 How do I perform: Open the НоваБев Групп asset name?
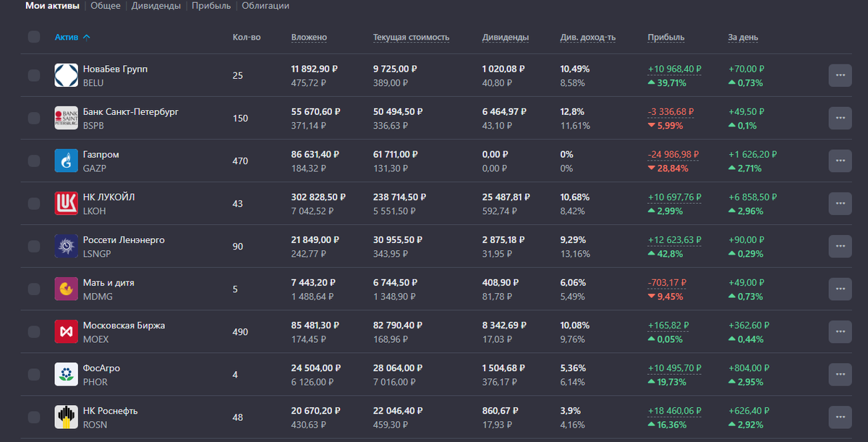click(x=115, y=69)
